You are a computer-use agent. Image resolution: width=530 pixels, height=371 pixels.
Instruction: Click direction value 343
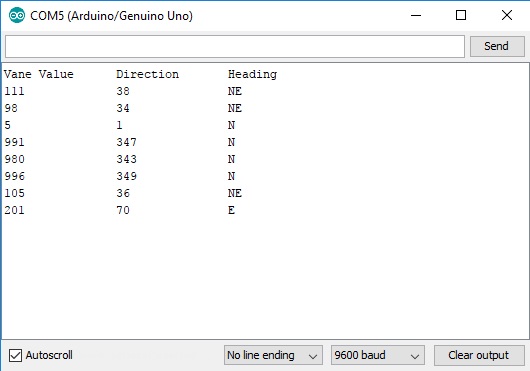[127, 159]
